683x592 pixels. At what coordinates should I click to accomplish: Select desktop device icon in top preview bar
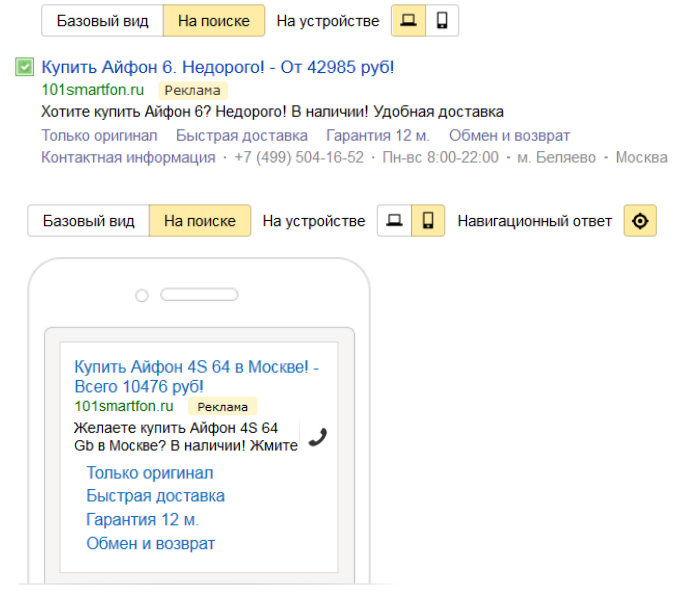pos(408,20)
